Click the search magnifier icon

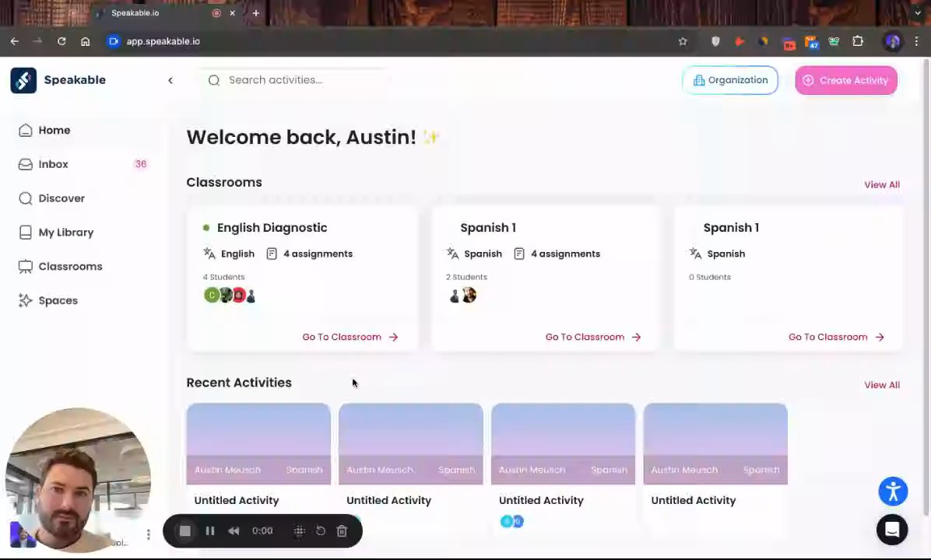point(214,80)
